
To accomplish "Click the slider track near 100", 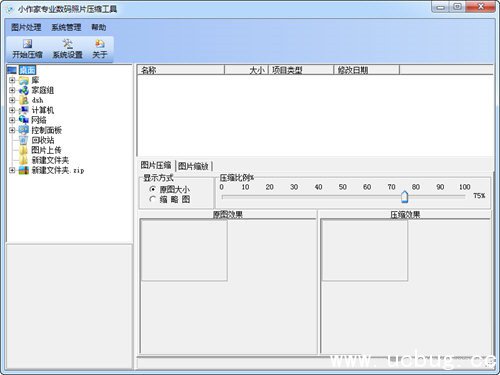I will pyautogui.click(x=463, y=197).
